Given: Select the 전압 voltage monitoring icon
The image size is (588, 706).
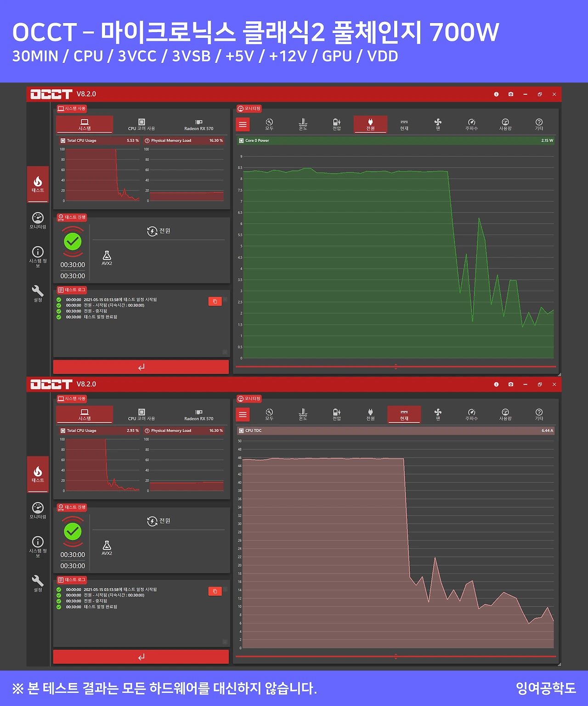Looking at the screenshot, I should [337, 124].
